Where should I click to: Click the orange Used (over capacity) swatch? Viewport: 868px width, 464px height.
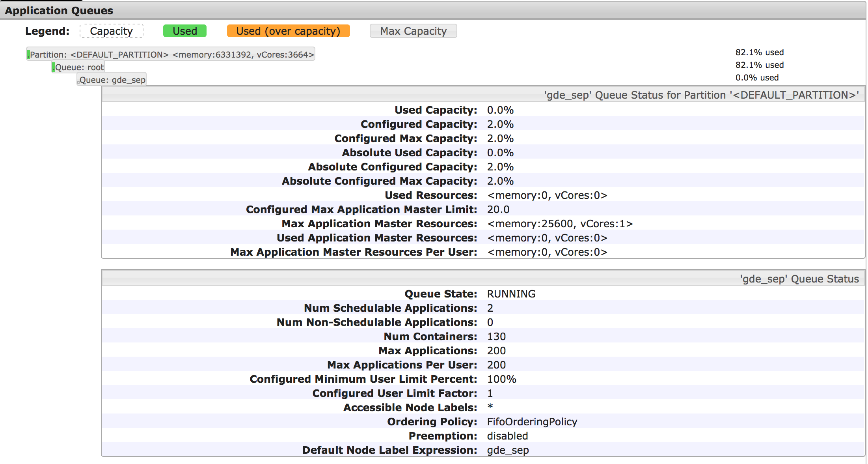[x=288, y=31]
